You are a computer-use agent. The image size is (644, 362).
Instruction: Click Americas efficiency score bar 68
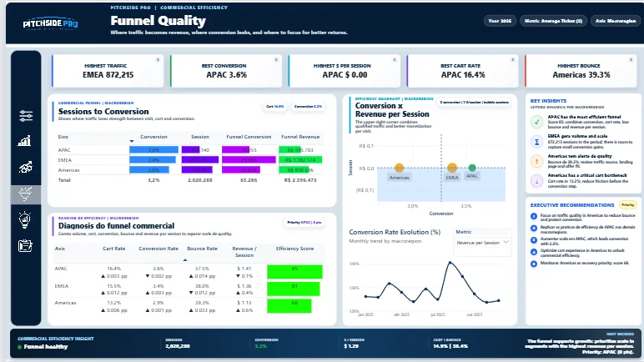click(289, 306)
